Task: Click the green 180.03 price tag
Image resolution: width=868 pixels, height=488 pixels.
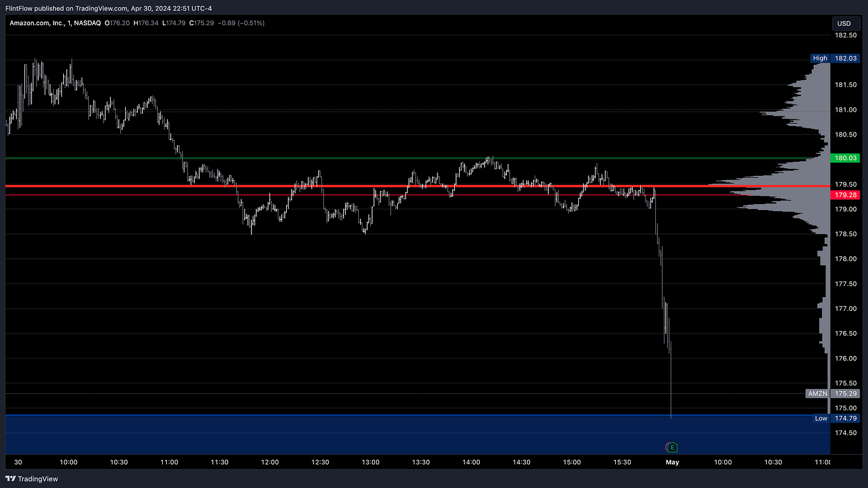Action: pyautogui.click(x=847, y=158)
